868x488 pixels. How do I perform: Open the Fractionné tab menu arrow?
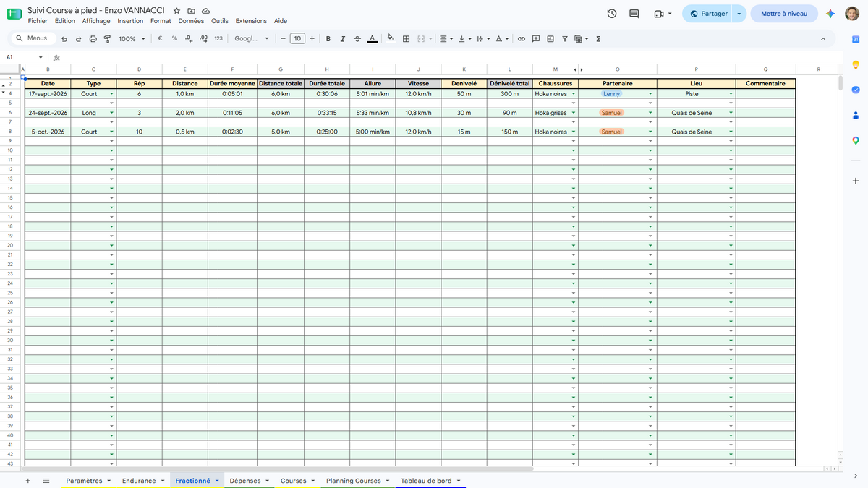pyautogui.click(x=217, y=481)
